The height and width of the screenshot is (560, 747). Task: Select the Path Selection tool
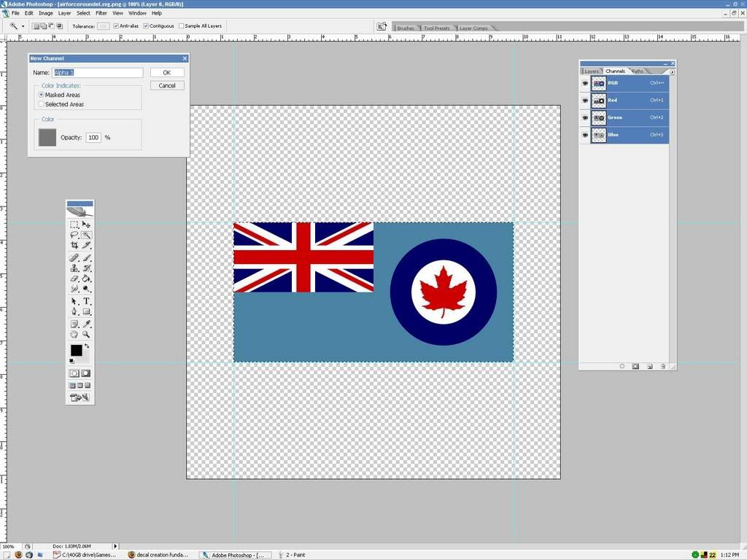(x=74, y=301)
